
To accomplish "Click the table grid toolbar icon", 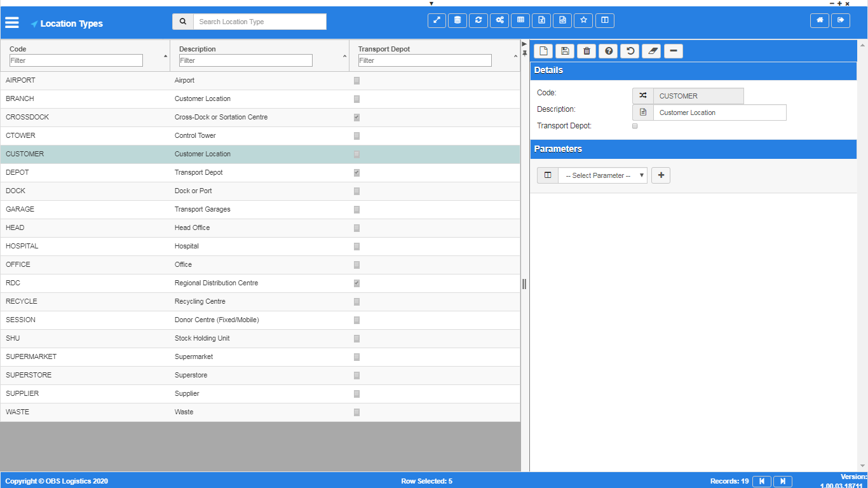I will tap(520, 20).
